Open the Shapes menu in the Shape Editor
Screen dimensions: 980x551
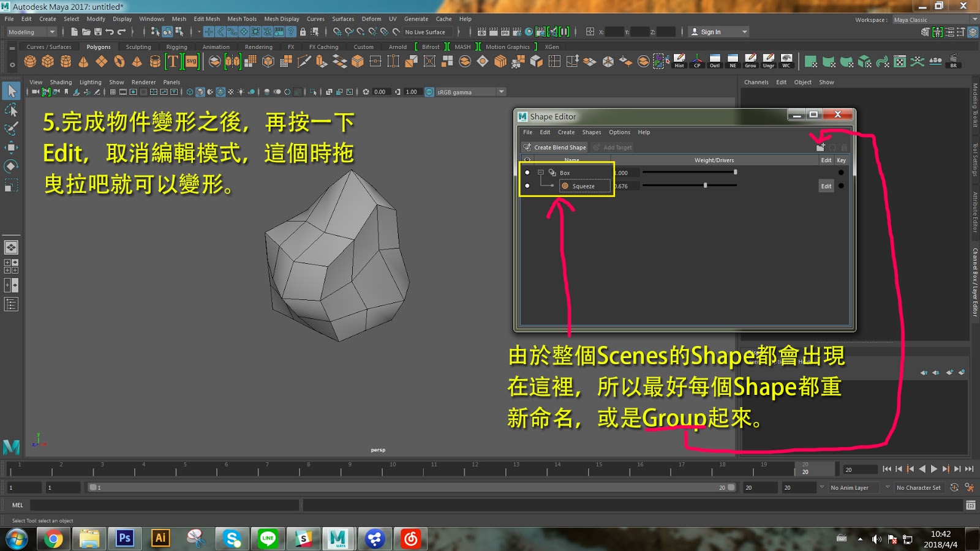coord(591,132)
